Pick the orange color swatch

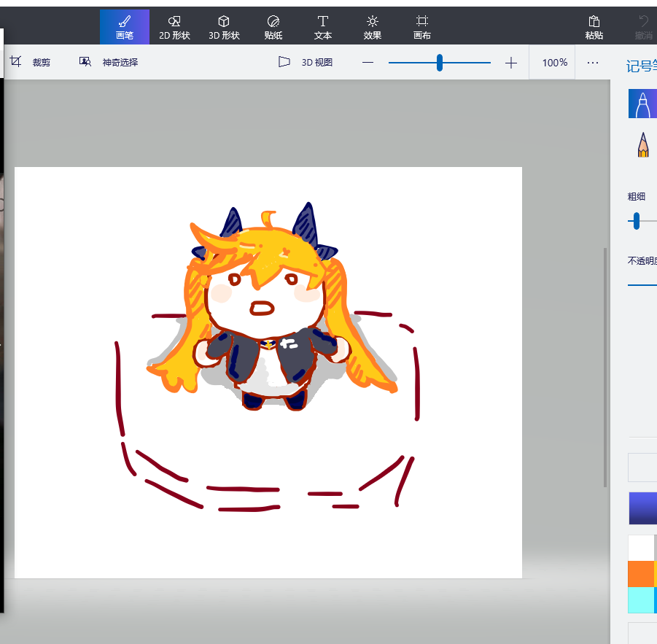pos(641,574)
